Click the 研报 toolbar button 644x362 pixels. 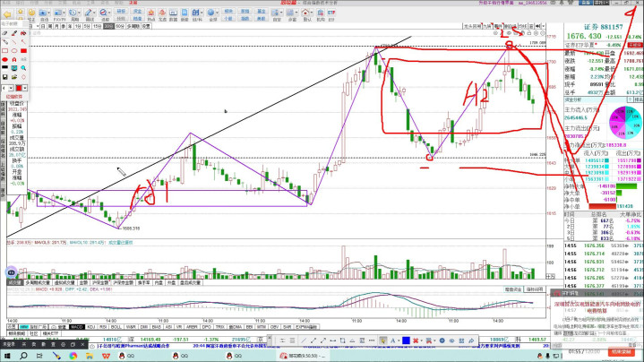click(121, 11)
